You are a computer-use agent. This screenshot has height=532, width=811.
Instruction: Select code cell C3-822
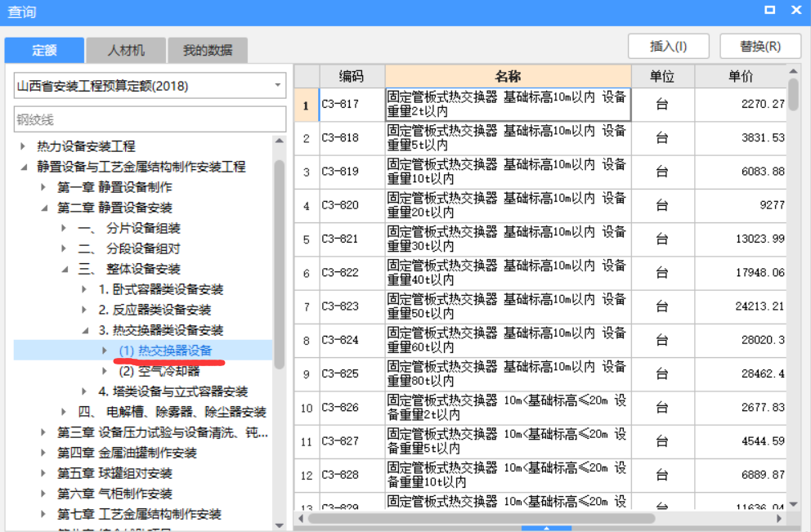352,272
